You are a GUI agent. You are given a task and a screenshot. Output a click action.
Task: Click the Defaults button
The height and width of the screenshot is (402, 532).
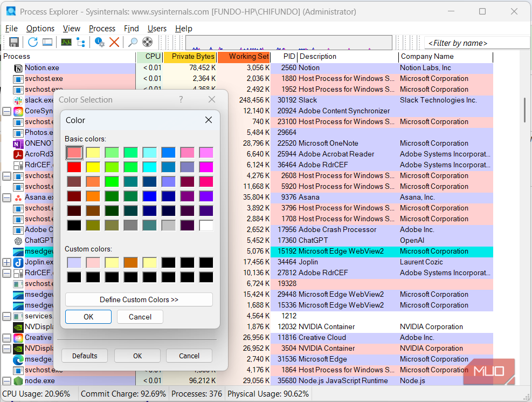85,356
